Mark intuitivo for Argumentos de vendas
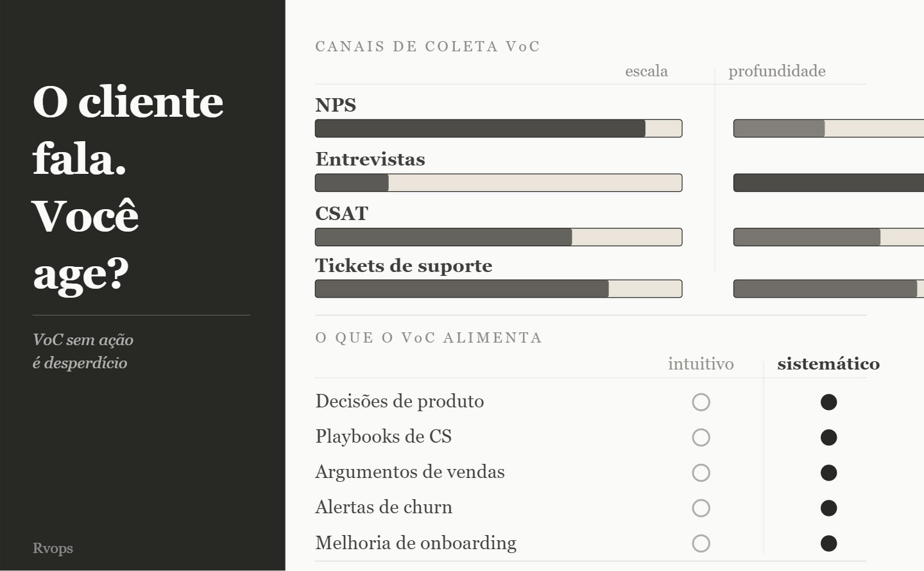924x571 pixels. point(701,473)
